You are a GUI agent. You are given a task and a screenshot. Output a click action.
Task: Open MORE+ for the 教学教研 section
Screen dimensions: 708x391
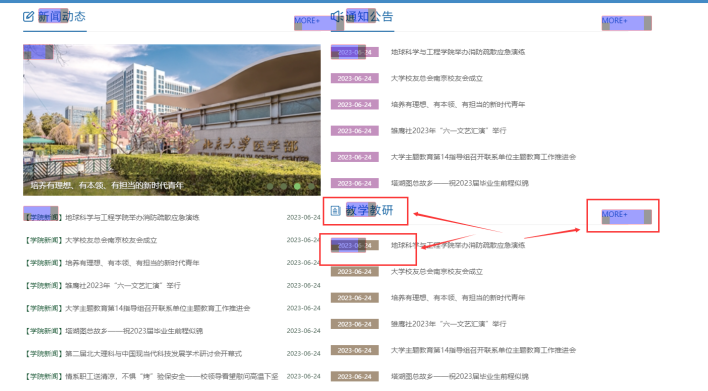615,214
